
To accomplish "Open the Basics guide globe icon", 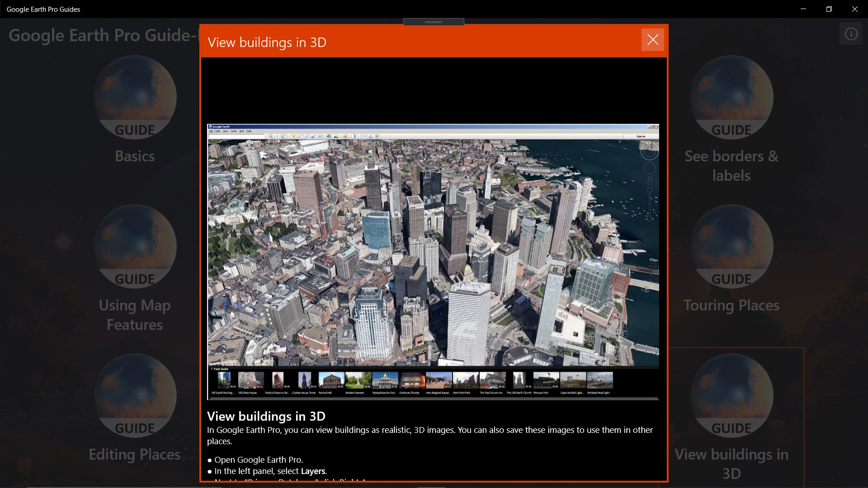I will click(135, 97).
